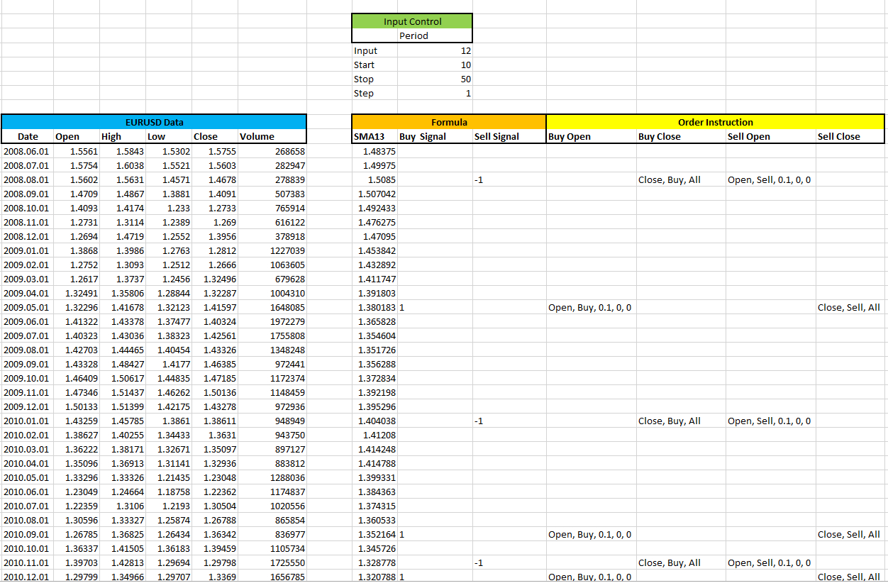Click Open, Sell, 0.1, 0, 0 in the 2008.08.01 row

point(770,179)
